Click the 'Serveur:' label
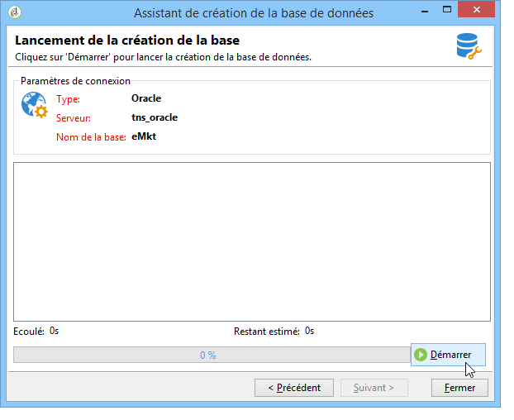The image size is (514, 420). 73,118
